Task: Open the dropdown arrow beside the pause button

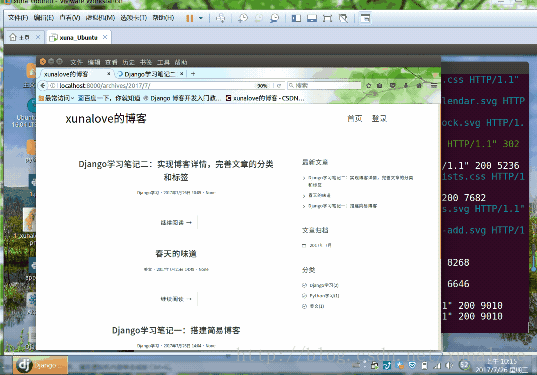Action: pyautogui.click(x=201, y=18)
